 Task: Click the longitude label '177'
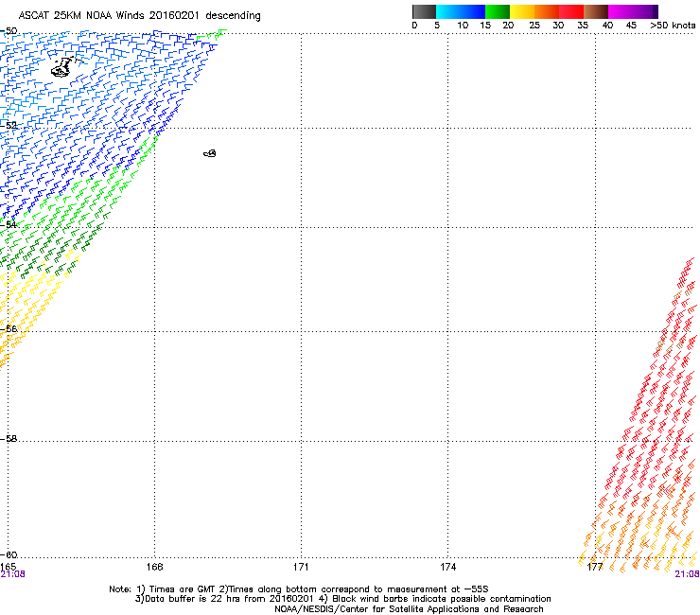point(595,567)
